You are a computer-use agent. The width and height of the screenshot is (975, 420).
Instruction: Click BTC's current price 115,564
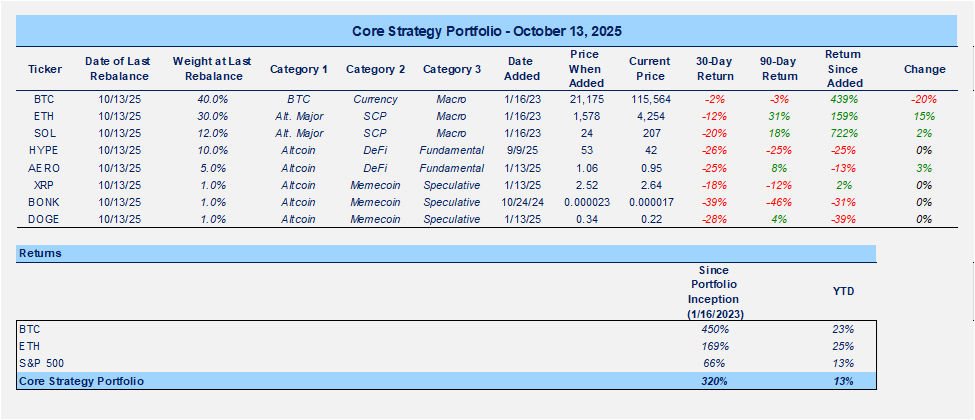[649, 99]
